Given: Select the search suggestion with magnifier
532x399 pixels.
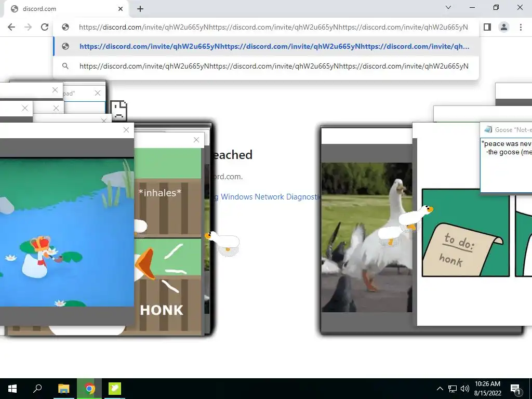Looking at the screenshot, I should (x=266, y=66).
